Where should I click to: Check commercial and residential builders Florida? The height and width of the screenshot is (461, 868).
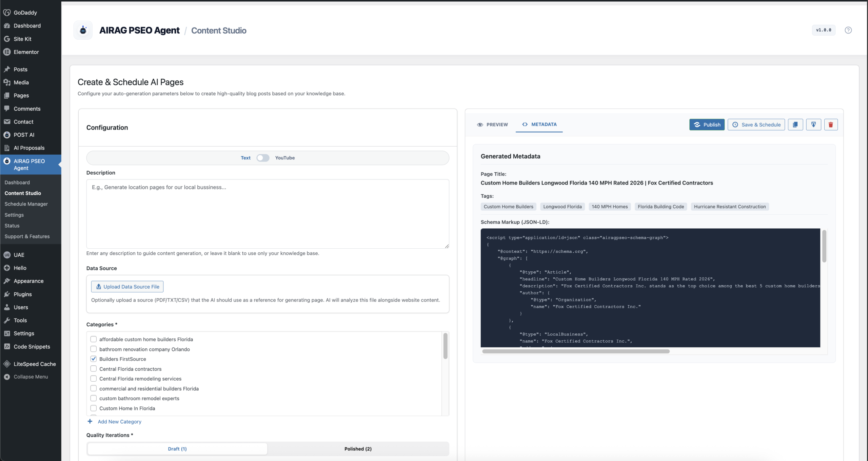point(94,388)
